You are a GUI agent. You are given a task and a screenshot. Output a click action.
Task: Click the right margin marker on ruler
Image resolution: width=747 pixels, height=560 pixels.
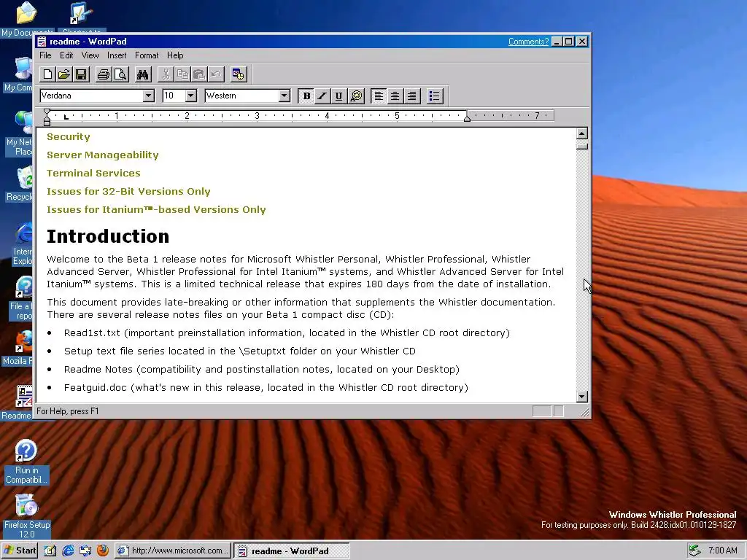[x=468, y=117]
